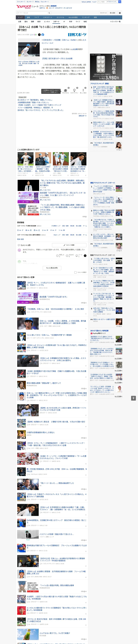React with 新しい視点 exclamation icon
This screenshot has height=644, width=138.
[83, 91]
